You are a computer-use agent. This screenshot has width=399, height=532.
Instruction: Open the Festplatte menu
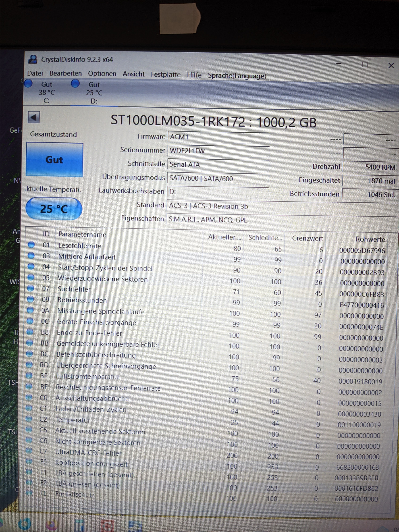[165, 75]
